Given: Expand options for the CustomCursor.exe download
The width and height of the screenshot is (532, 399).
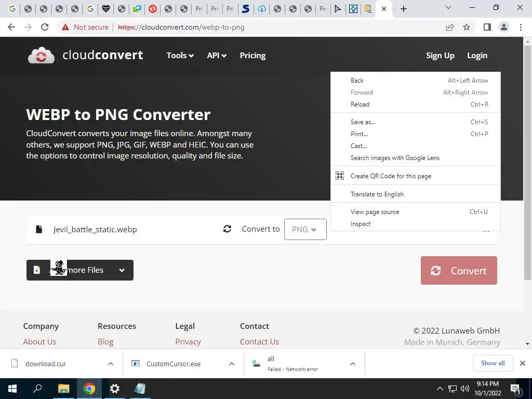Looking at the screenshot, I should (232, 364).
